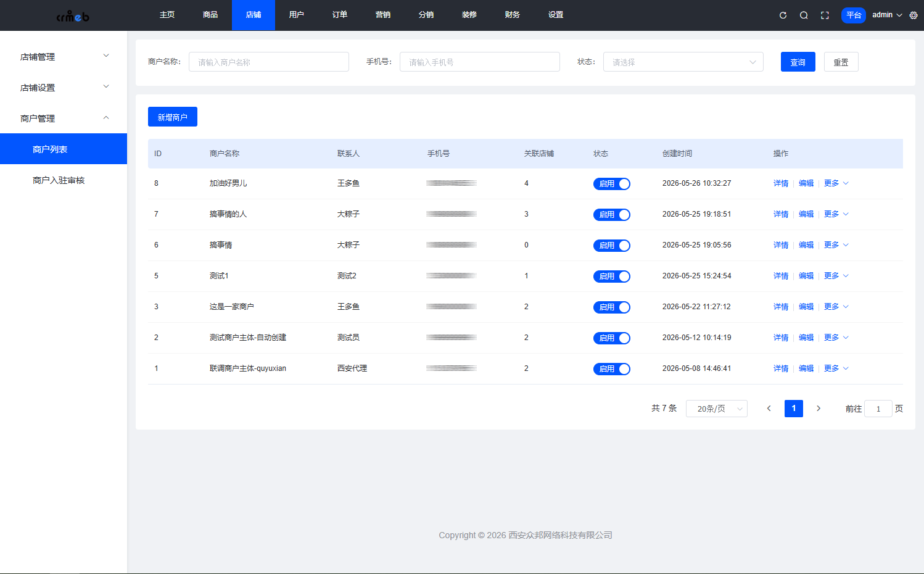The image size is (924, 574).
Task: Disable the merchant 搞事情 (ID 6) switch
Action: [612, 246]
